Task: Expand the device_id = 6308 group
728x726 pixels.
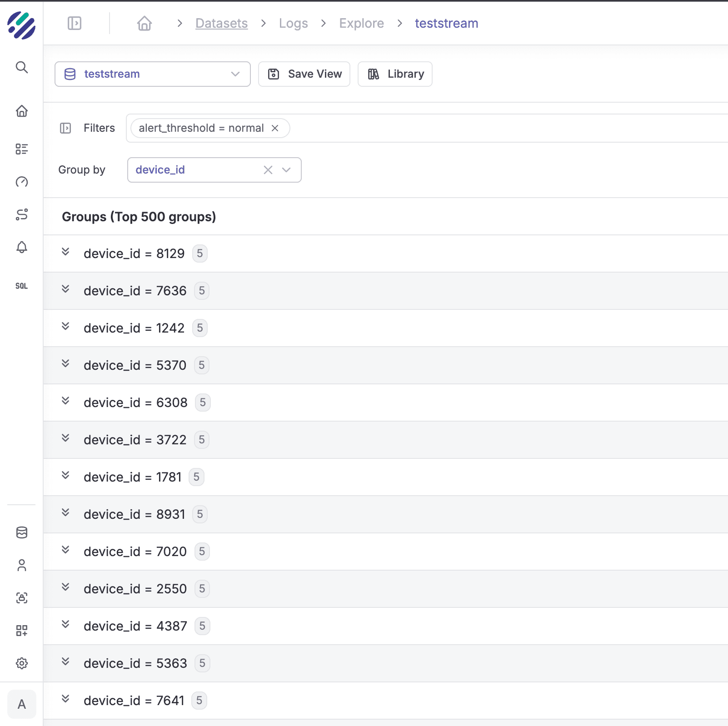Action: click(x=66, y=401)
